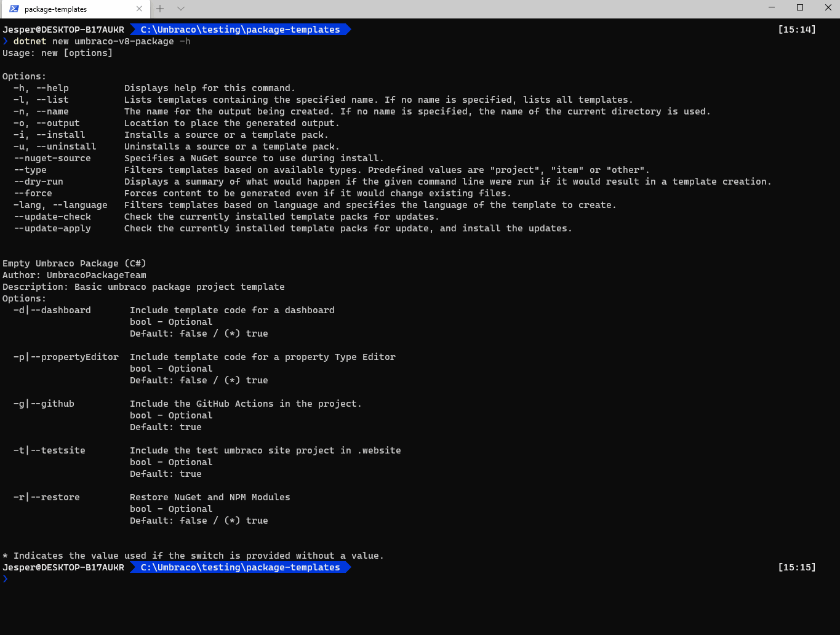Click the '-u, --uninstall' option
840x635 pixels.
click(55, 146)
